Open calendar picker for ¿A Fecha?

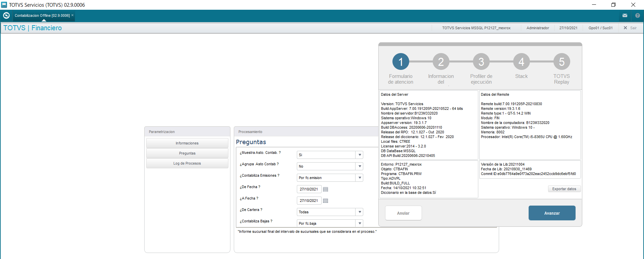tap(325, 201)
